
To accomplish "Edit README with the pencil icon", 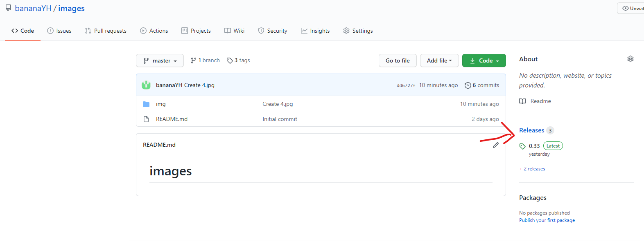I will click(496, 145).
